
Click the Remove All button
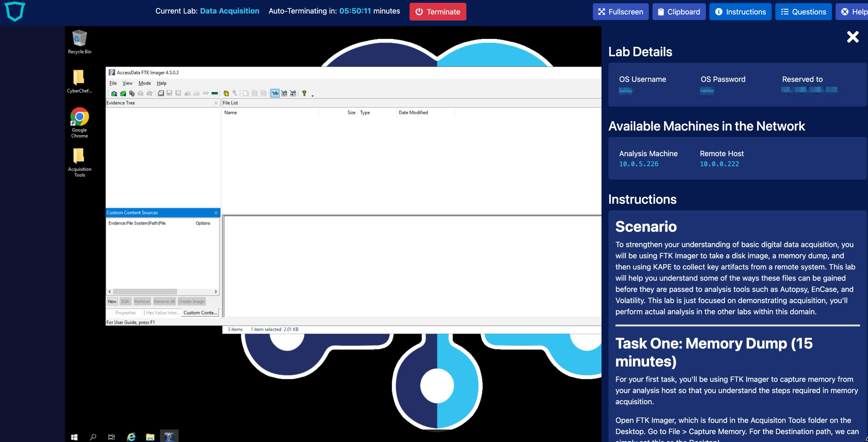164,302
